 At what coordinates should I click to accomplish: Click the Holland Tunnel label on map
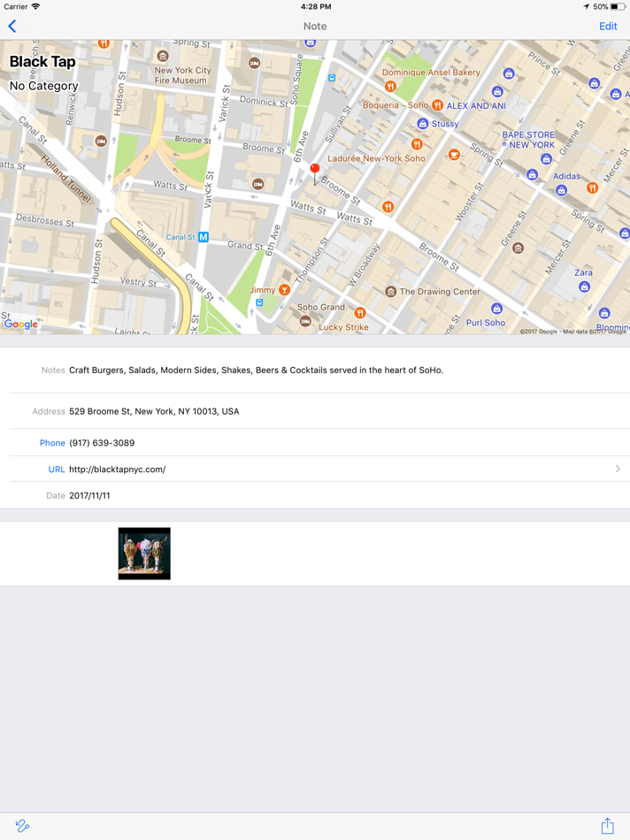65,179
